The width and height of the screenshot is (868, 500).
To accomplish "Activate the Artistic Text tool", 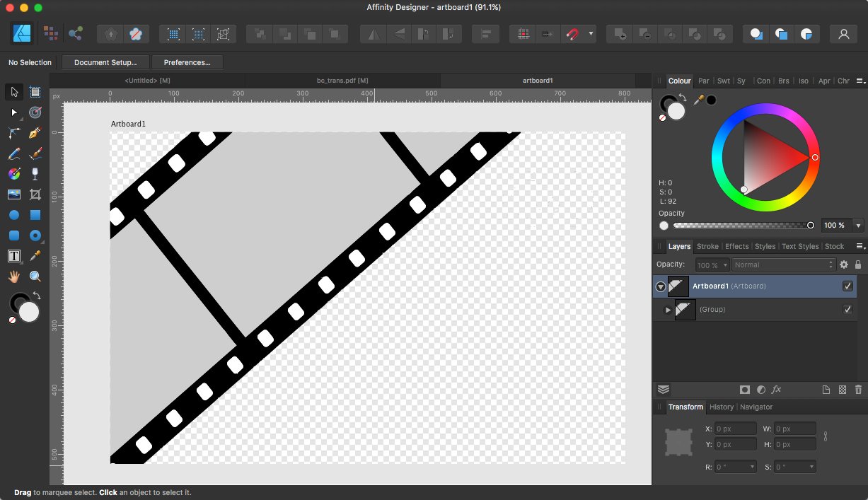I will (x=13, y=256).
